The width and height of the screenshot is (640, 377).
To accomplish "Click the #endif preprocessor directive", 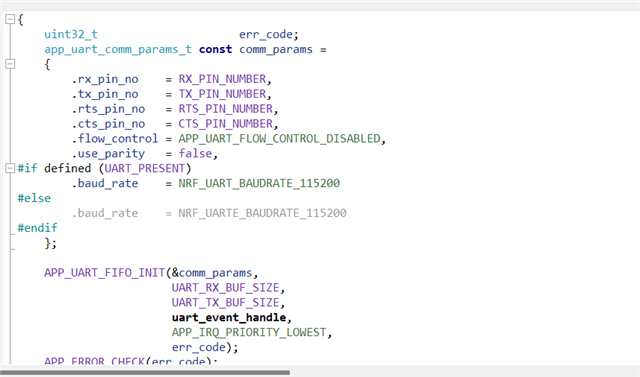I will (38, 228).
